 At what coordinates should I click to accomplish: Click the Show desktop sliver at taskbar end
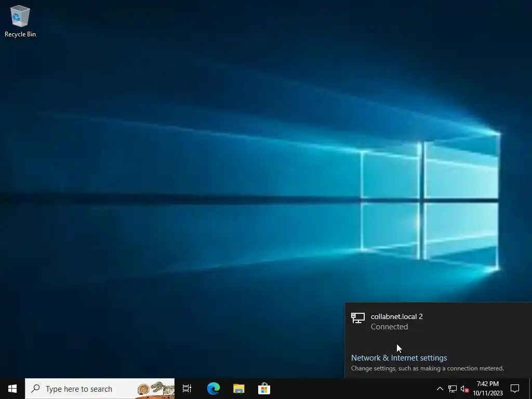coord(530,389)
